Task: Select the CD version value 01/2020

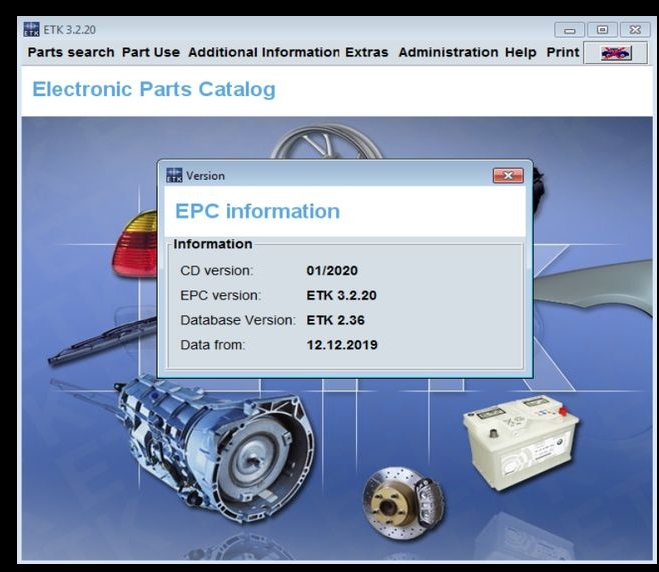Action: click(x=332, y=271)
